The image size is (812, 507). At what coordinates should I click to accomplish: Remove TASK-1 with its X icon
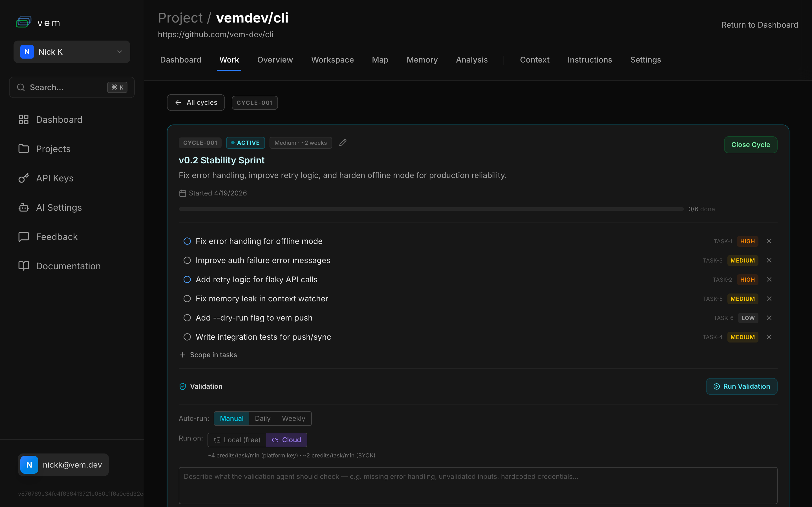pyautogui.click(x=769, y=241)
